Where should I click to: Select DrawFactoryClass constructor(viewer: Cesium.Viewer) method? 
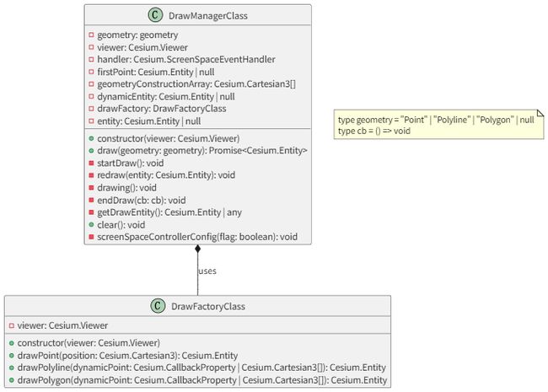89,343
